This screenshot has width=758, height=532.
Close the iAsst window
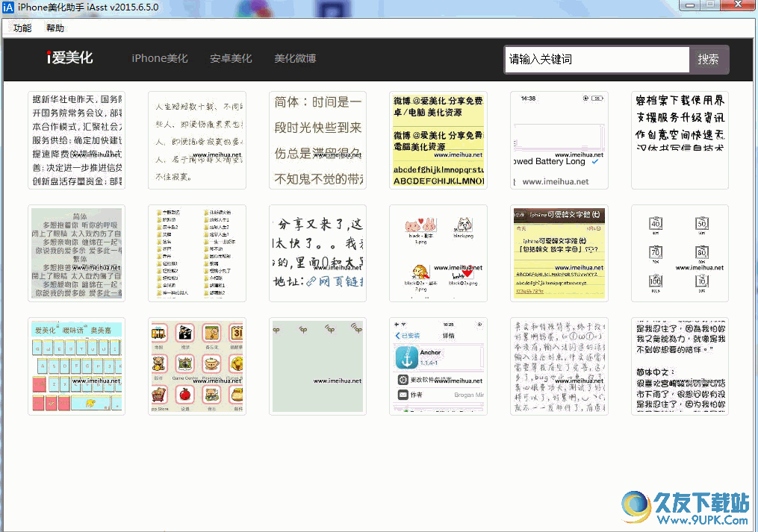coord(738,4)
